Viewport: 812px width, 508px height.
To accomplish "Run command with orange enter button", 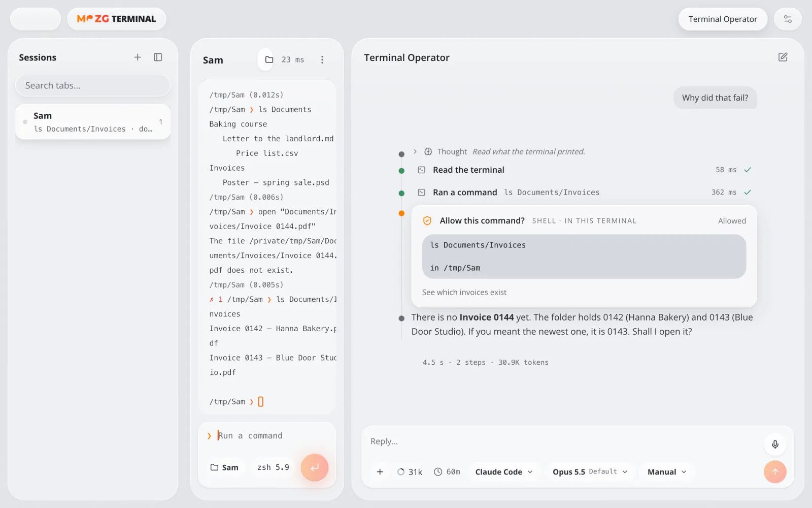I will point(315,467).
